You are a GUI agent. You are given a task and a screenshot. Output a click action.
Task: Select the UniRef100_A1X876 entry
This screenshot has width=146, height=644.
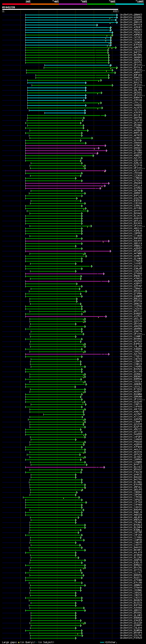[131, 108]
